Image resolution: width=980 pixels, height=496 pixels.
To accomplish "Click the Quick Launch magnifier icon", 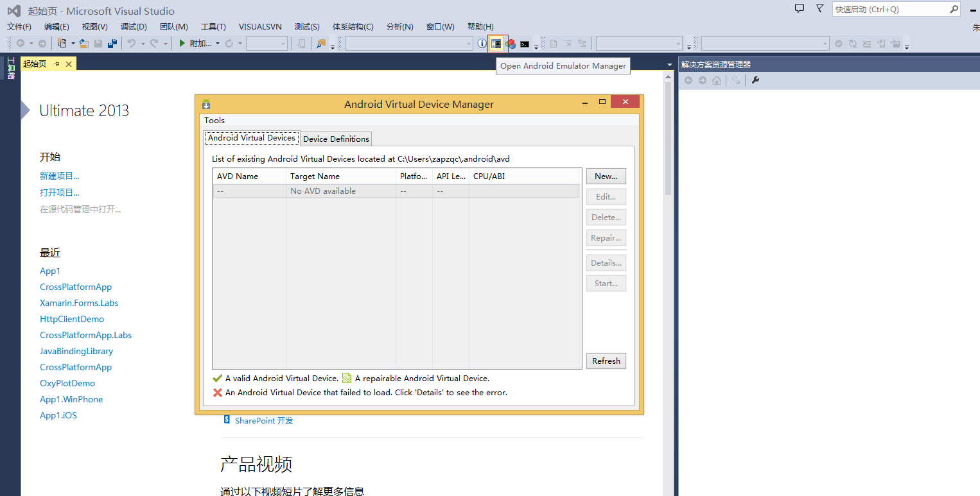I will tap(954, 10).
